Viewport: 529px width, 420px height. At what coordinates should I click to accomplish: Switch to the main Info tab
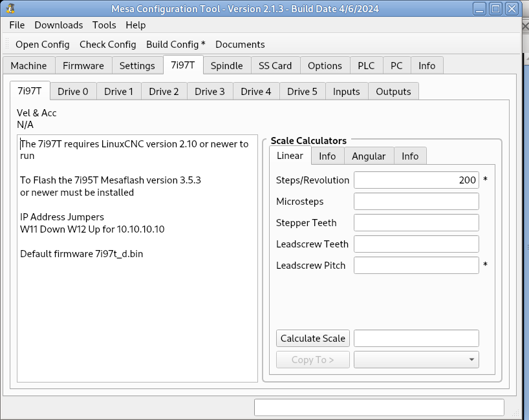(427, 65)
